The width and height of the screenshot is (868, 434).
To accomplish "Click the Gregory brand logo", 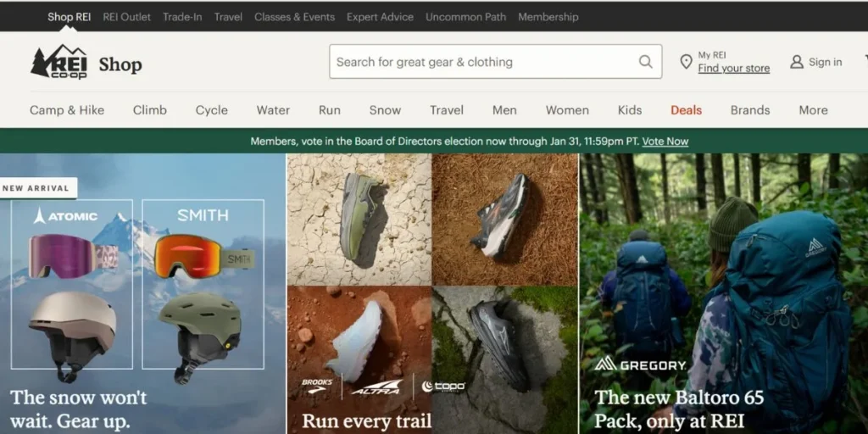I will coord(640,364).
